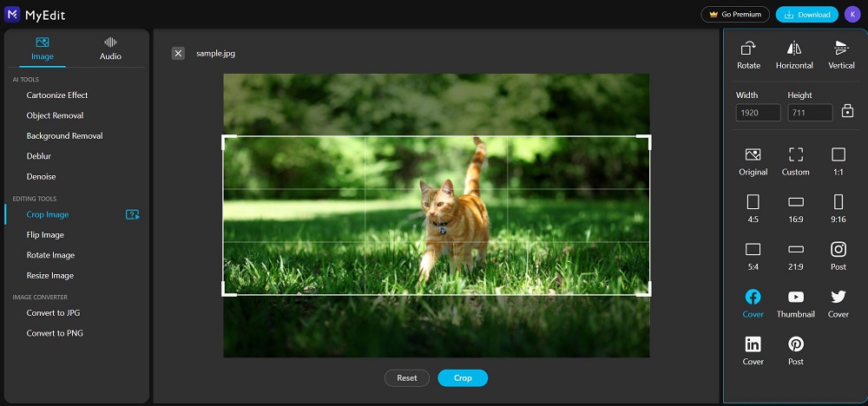Click the Download button

(x=806, y=15)
